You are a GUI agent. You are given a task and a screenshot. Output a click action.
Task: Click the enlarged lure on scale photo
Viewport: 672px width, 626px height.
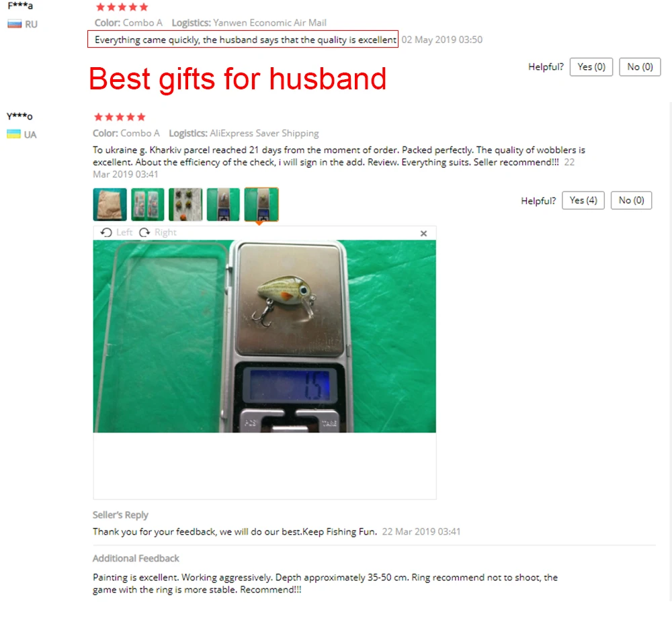coord(264,336)
